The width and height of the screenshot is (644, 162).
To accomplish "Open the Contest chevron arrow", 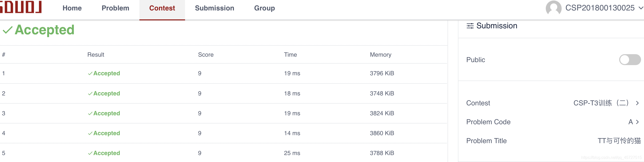I will [x=637, y=103].
